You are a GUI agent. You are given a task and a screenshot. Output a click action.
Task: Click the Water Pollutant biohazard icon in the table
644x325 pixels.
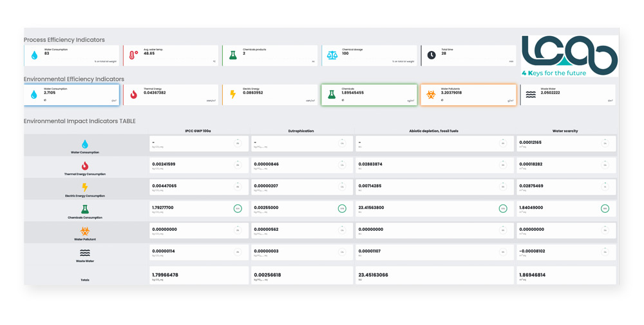coord(85,231)
